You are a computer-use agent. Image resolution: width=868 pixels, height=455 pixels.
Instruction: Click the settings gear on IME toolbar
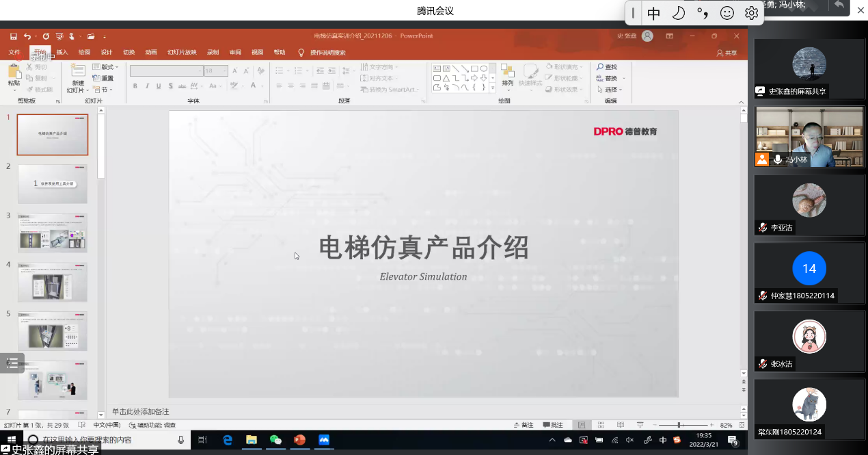click(x=751, y=13)
